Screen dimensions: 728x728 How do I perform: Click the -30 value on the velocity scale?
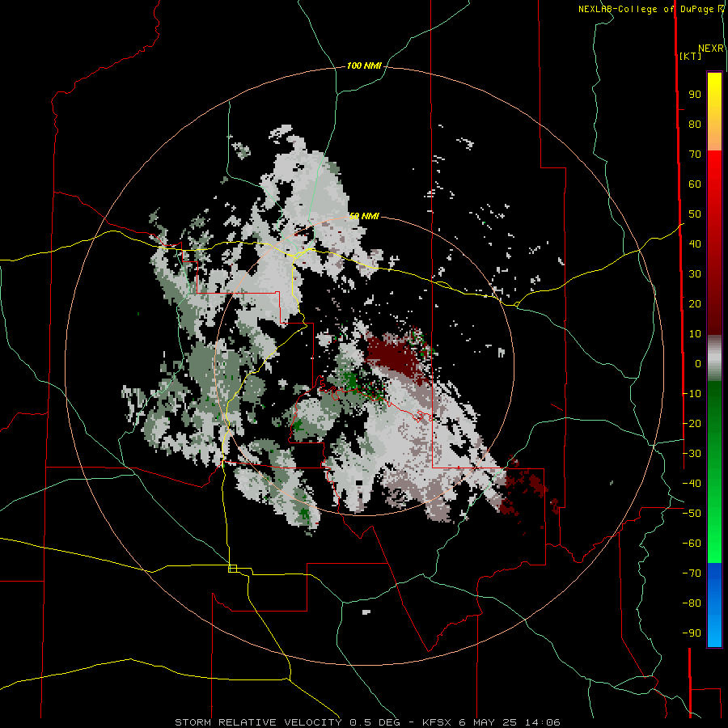(x=692, y=454)
